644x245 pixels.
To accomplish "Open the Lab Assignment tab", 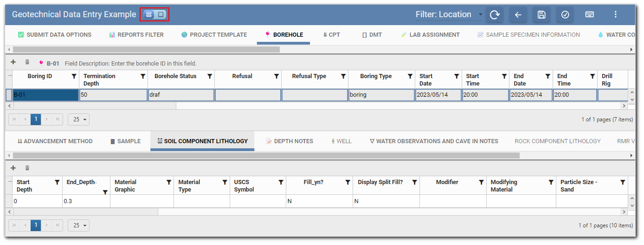I will 430,35.
